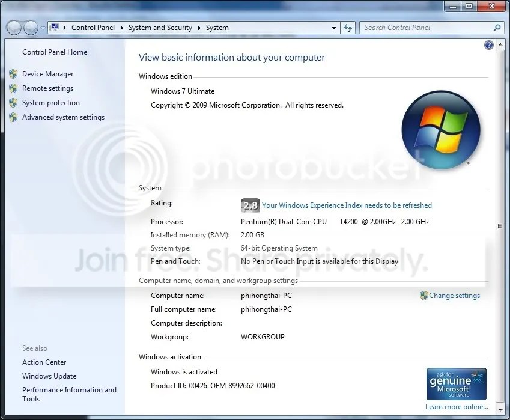This screenshot has width=510, height=420.
Task: Click 'Windows is activated' text
Action: (184, 371)
